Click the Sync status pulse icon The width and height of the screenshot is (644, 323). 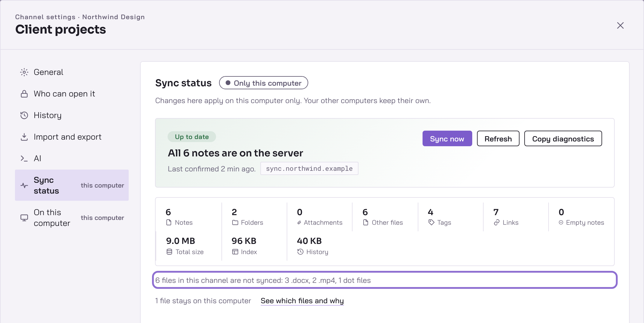point(24,185)
